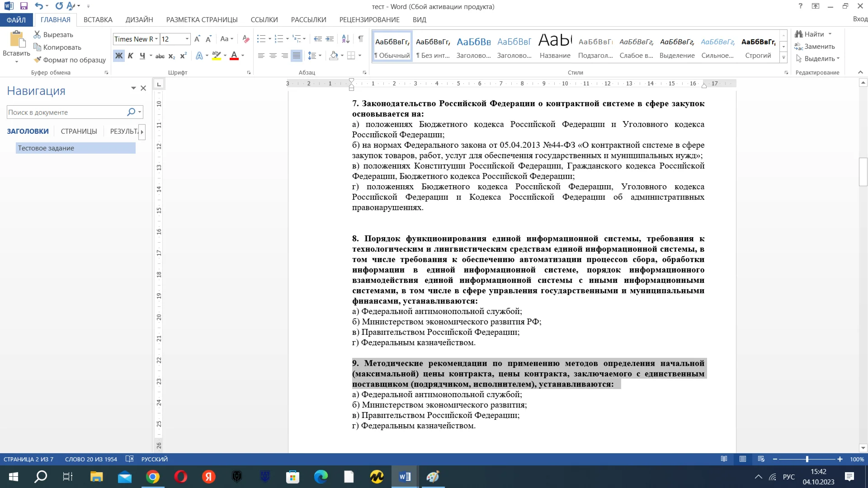868x488 pixels.
Task: Open the borders dropdown
Action: (360, 56)
